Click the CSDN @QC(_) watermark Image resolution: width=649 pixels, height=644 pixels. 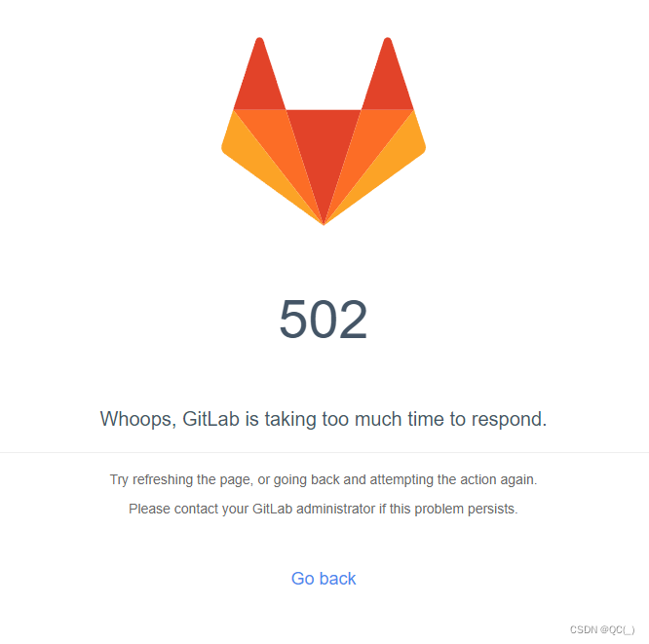coord(602,629)
